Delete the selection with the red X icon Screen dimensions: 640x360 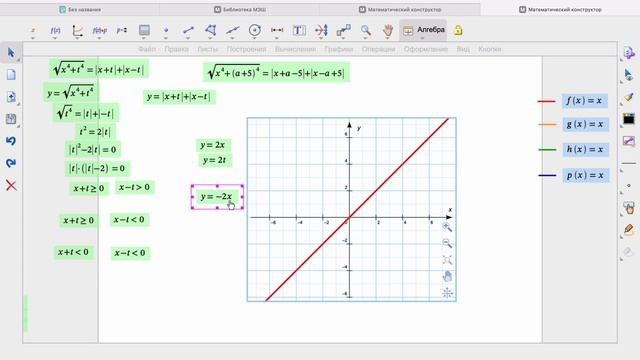[11, 185]
